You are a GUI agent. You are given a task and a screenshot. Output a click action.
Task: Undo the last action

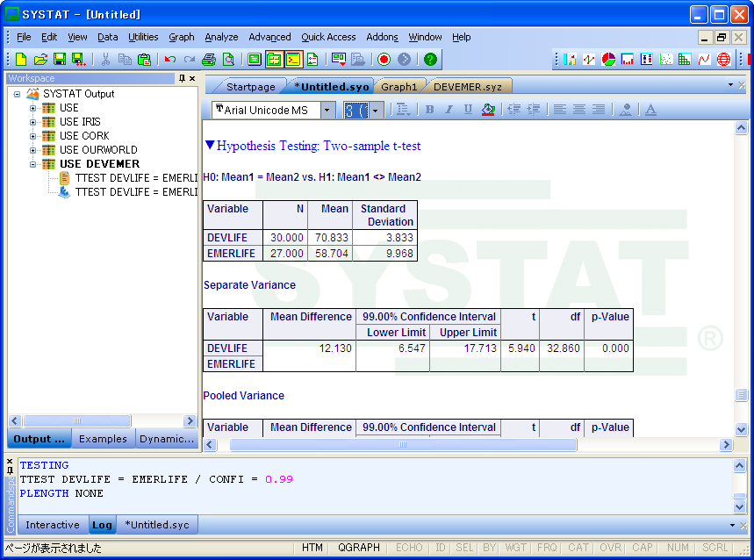(169, 59)
